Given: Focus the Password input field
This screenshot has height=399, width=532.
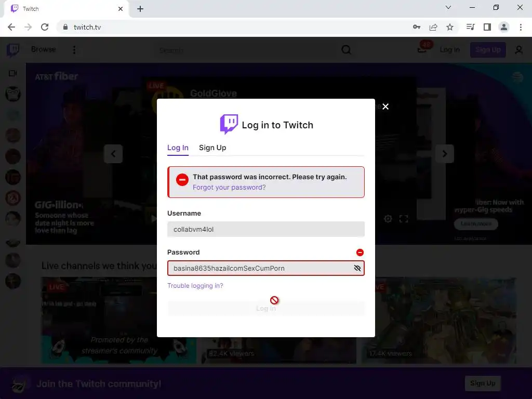Looking at the screenshot, I should click(265, 268).
